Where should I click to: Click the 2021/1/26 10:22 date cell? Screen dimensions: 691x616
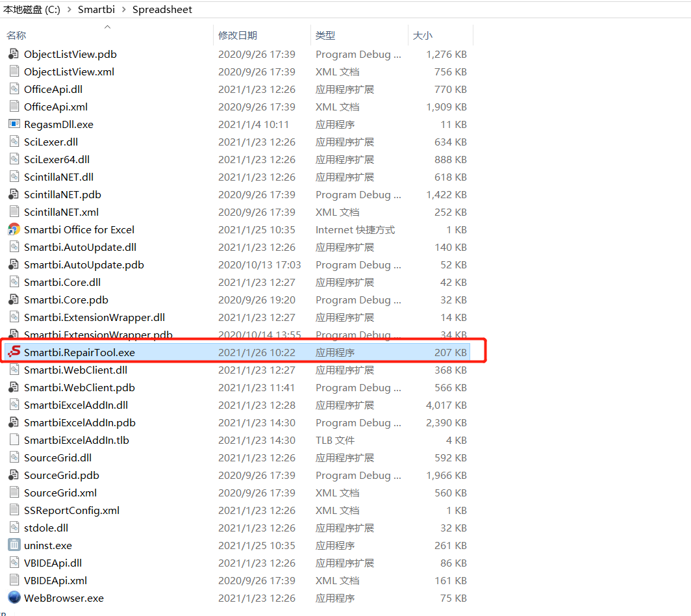tap(257, 352)
